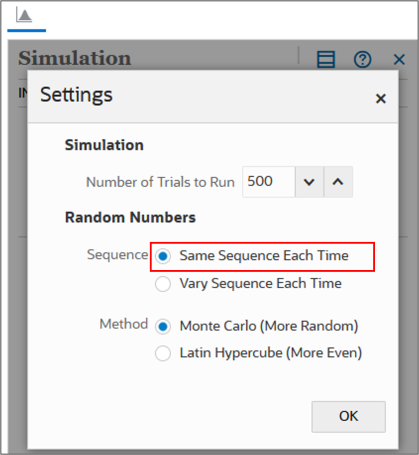Click the Simulation panel title heading
Image resolution: width=419 pixels, height=455 pixels.
pyautogui.click(x=75, y=58)
